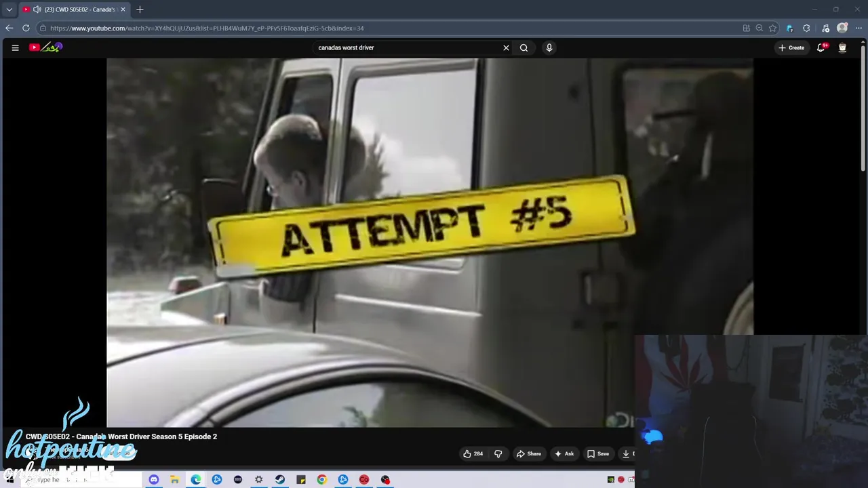
Task: Open the blue extension icon with badge
Action: [x=789, y=28]
